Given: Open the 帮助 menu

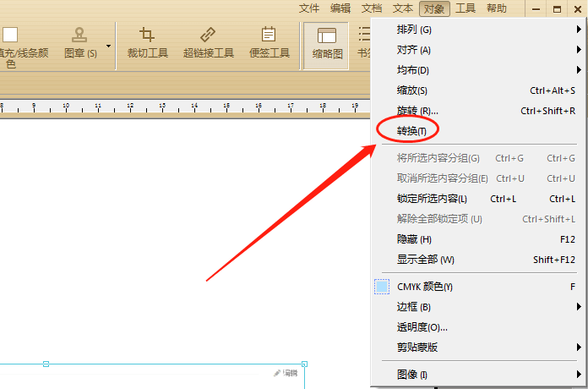Looking at the screenshot, I should 497,8.
